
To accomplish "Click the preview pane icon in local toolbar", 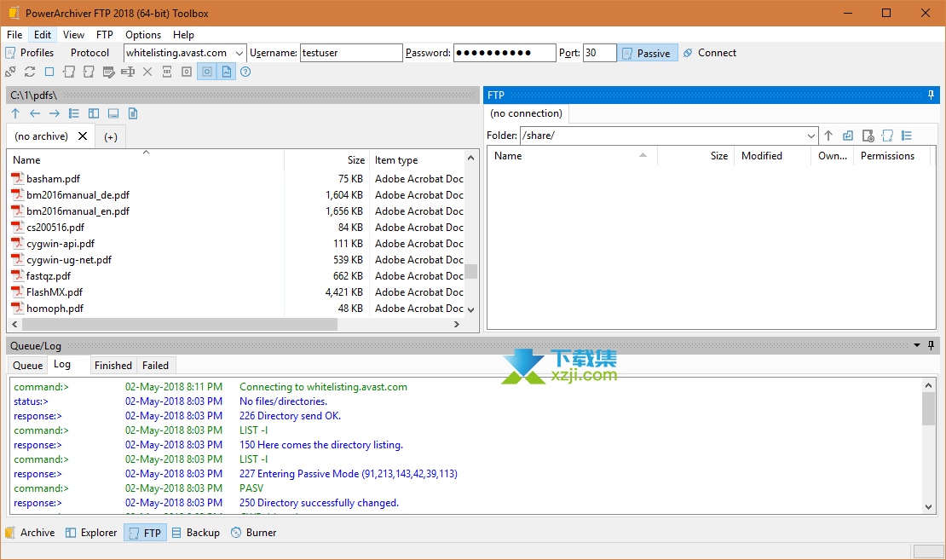I will pyautogui.click(x=113, y=113).
